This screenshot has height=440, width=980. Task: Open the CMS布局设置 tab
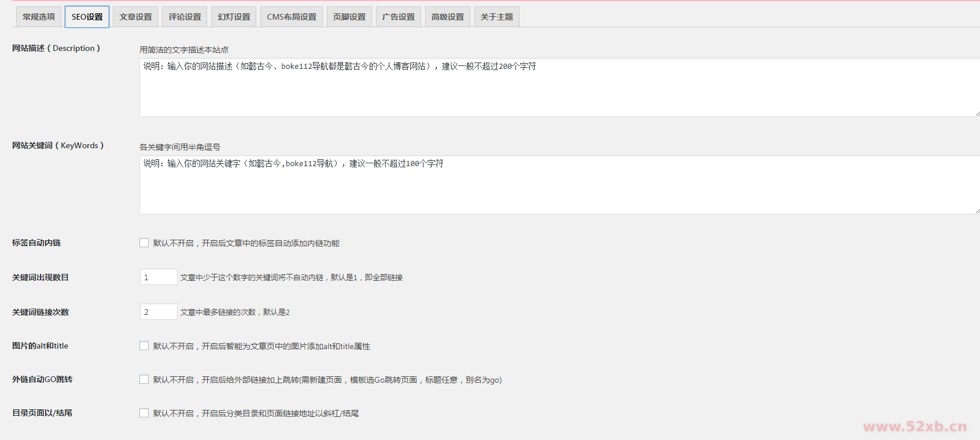tap(292, 17)
